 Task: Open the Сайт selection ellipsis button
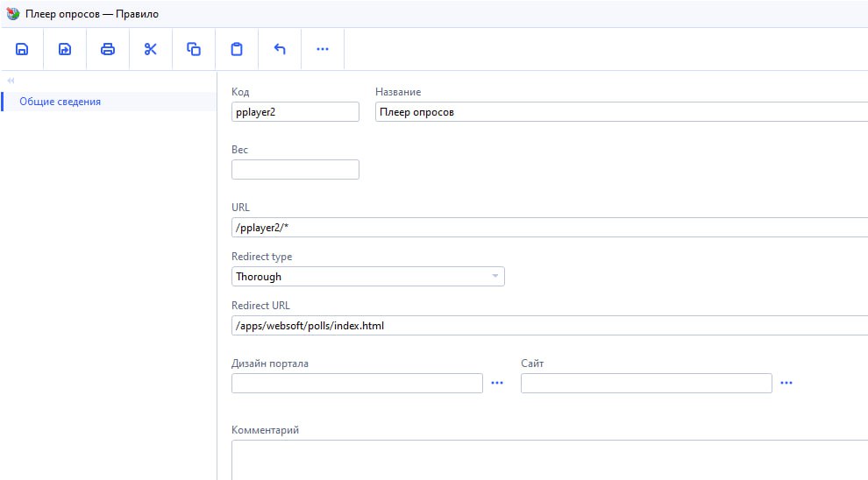[786, 384]
